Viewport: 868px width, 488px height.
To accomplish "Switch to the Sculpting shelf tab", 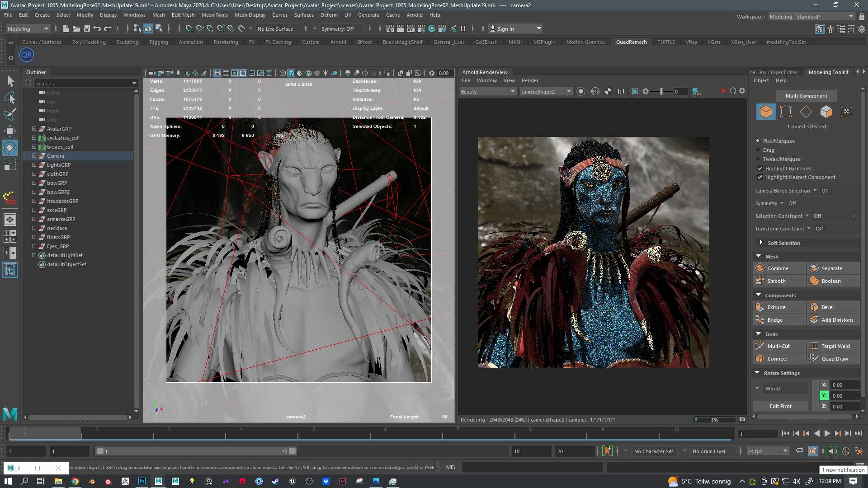I will [127, 42].
